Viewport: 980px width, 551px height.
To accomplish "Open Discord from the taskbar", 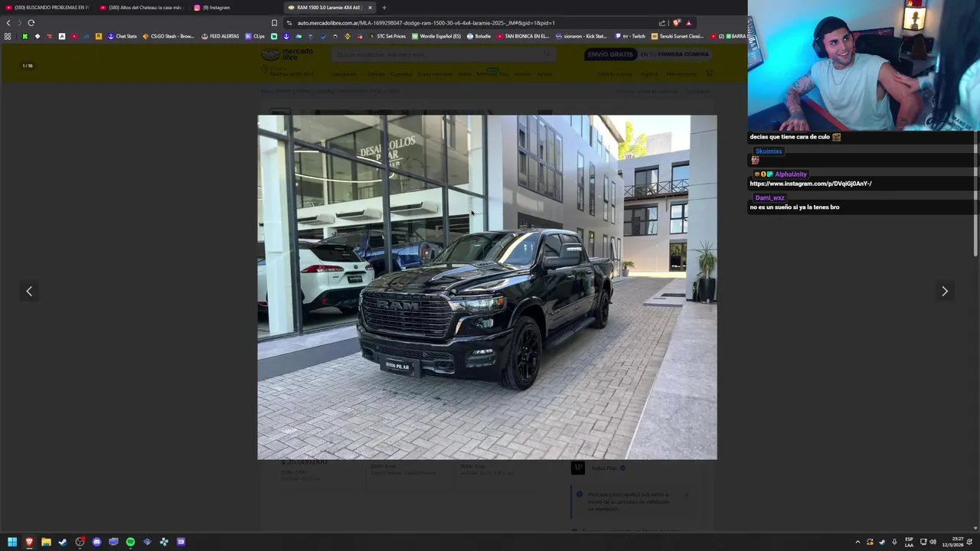I will coord(96,542).
